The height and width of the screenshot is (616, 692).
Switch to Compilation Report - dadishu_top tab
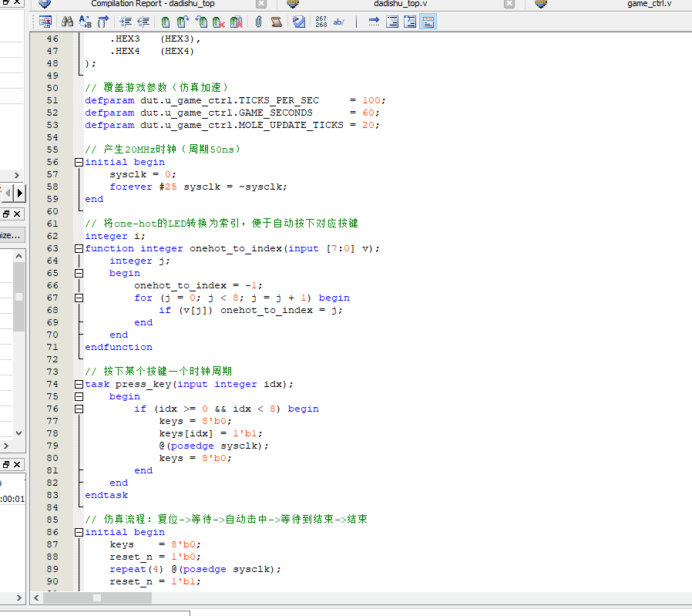[153, 4]
